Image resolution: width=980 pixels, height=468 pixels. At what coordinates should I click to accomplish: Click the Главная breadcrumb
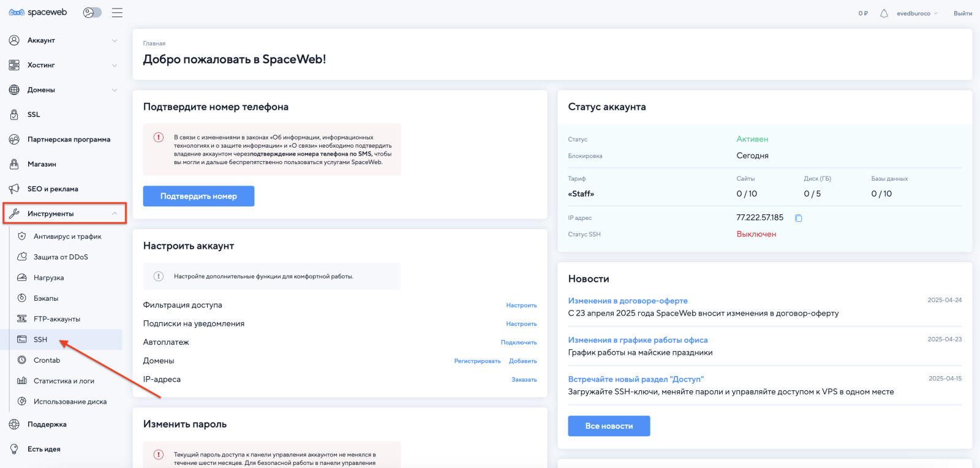[154, 43]
